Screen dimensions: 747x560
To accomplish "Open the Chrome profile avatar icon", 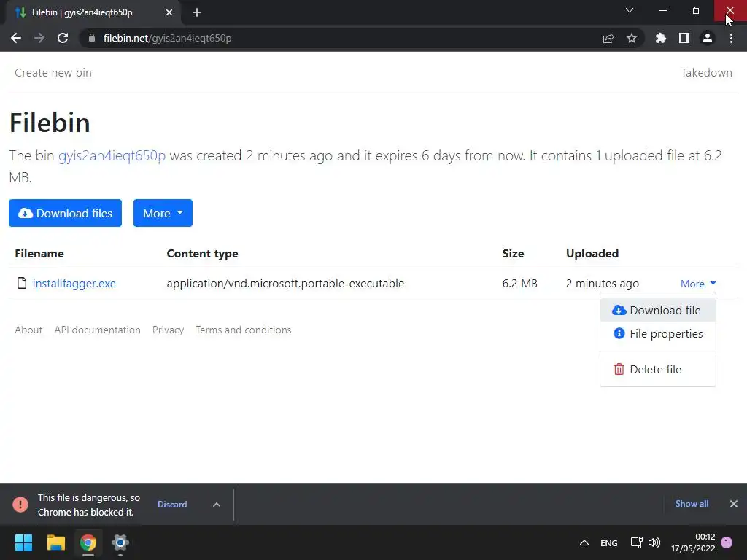I will 708,38.
